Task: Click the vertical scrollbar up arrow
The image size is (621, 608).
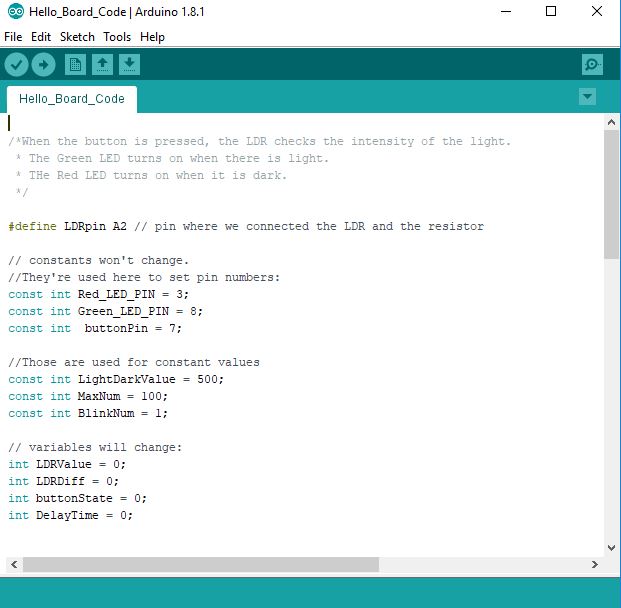Action: (x=611, y=122)
